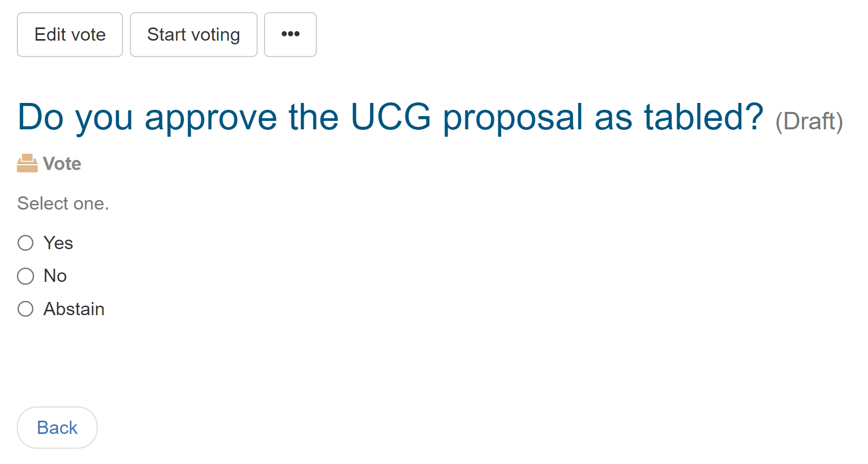Screen dimensions: 868x464
Task: Click the Start voting button
Action: point(193,34)
